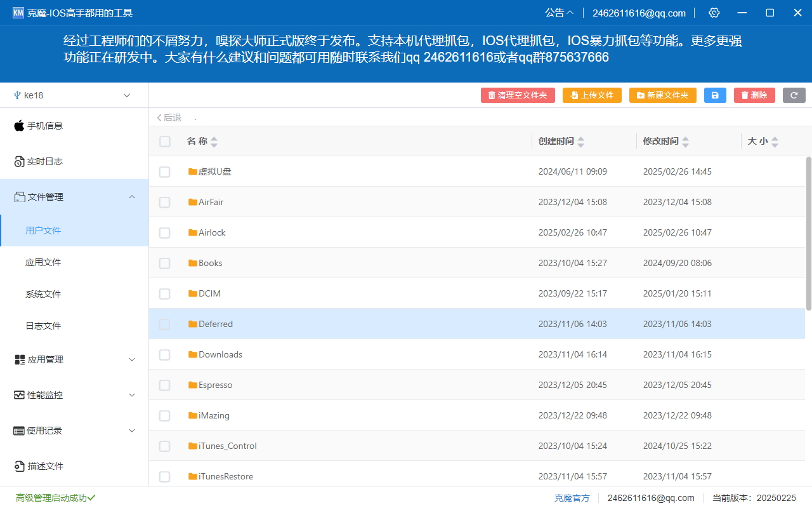Click the 清理空文件夹 button

(518, 95)
